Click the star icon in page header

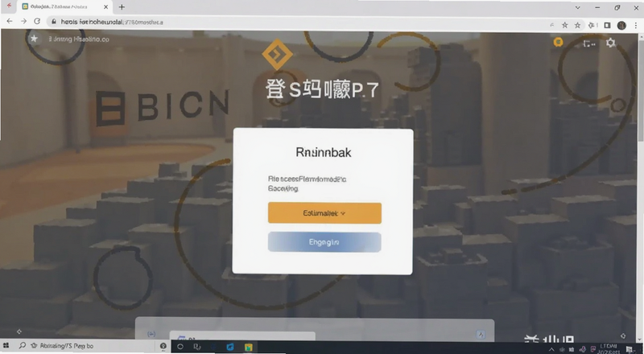coord(34,39)
